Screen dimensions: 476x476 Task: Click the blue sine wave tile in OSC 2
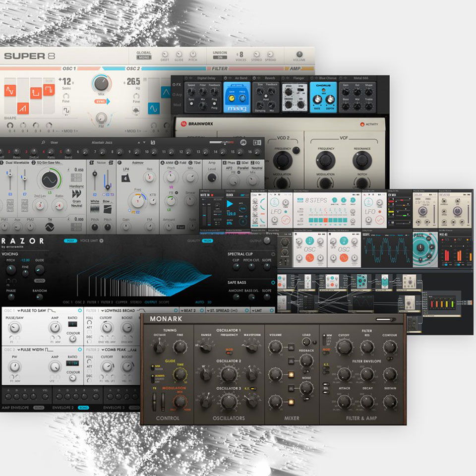153,107
